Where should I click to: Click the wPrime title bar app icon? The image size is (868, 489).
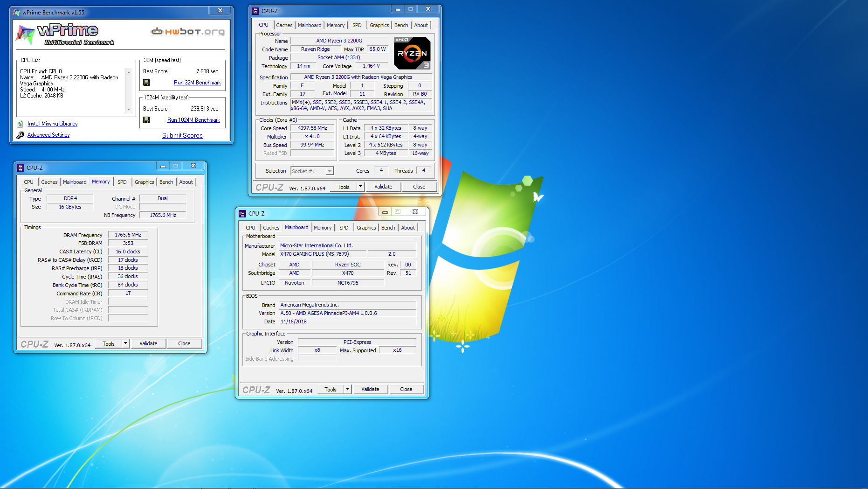coord(17,13)
